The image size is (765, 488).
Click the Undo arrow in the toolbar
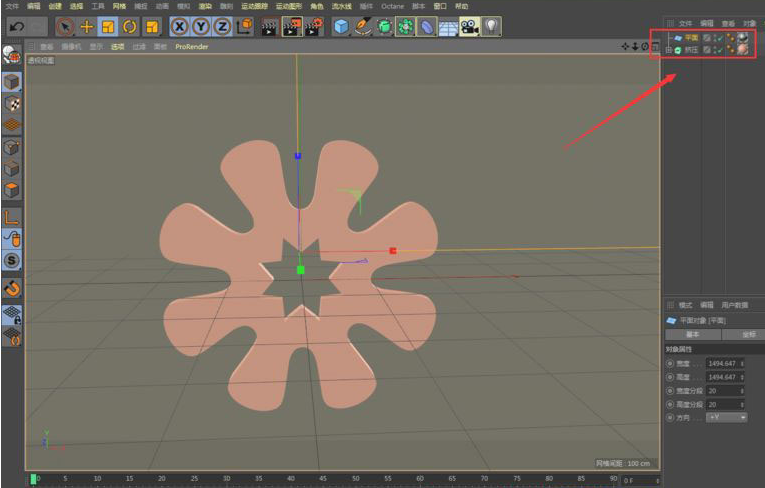tap(18, 27)
